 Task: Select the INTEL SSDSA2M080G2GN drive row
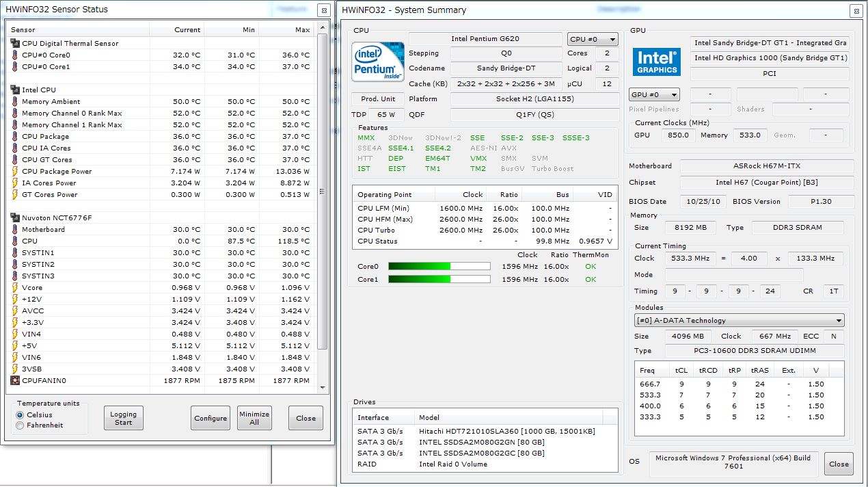(485, 442)
